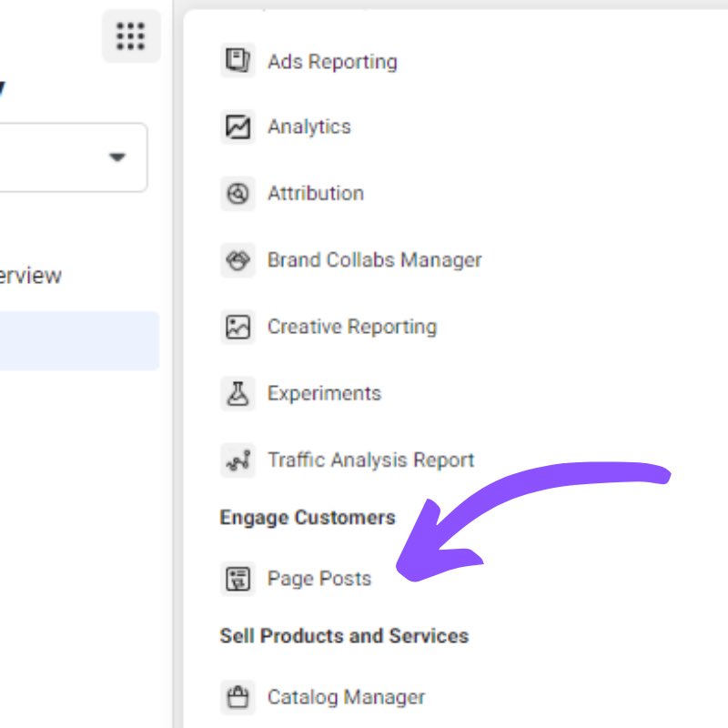Open Experiments from the tools list
Viewport: 728px width, 728px height.
[x=325, y=394]
